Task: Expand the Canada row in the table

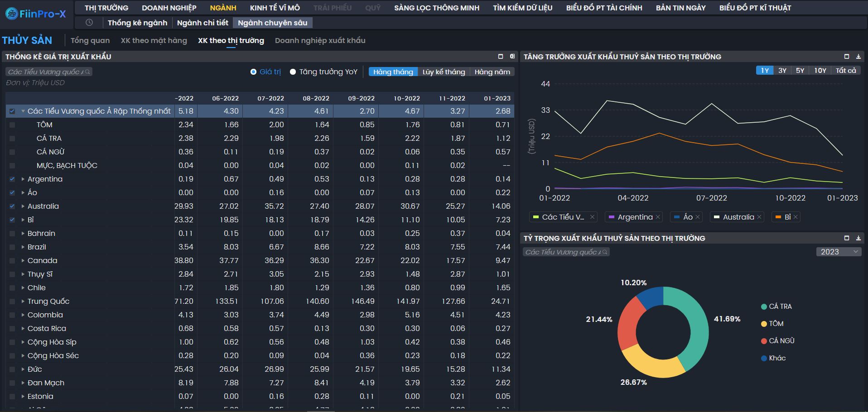Action: [x=23, y=261]
